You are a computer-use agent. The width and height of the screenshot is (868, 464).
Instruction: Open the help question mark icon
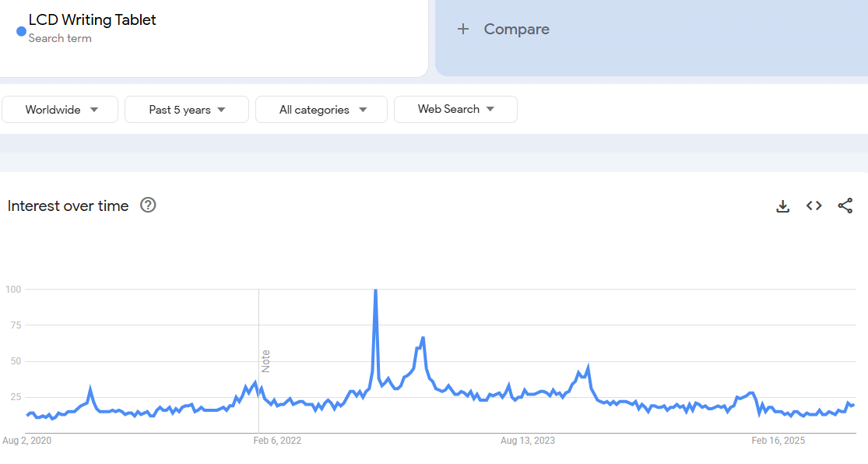(148, 206)
